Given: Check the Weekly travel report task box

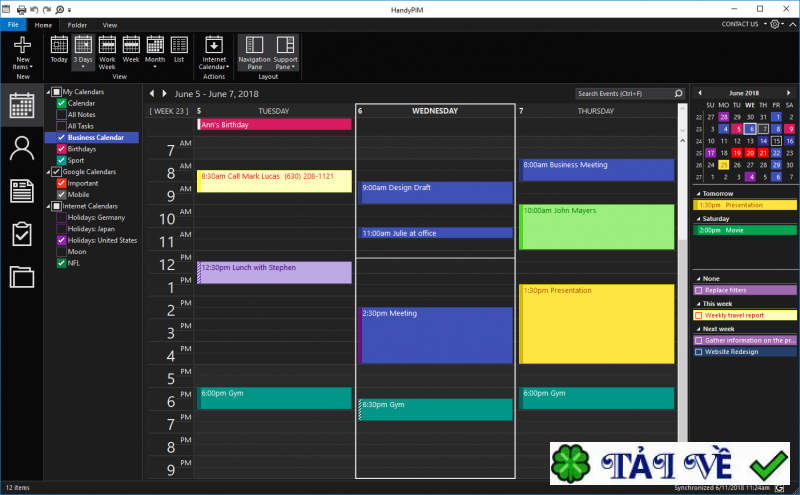Looking at the screenshot, I should [699, 315].
